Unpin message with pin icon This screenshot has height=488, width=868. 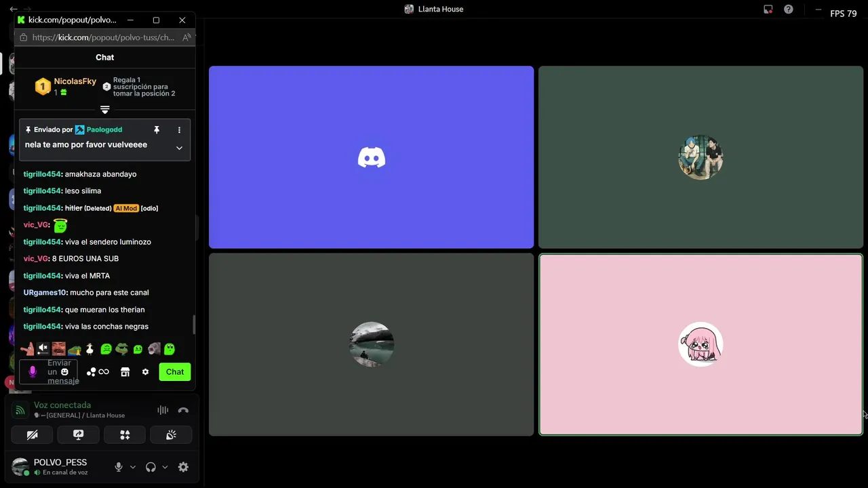tap(157, 129)
